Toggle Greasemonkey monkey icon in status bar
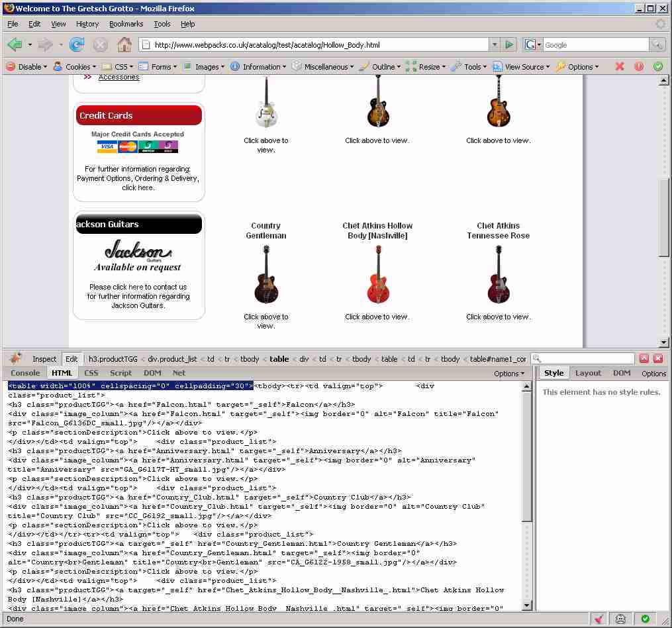The image size is (672, 628). [x=621, y=619]
